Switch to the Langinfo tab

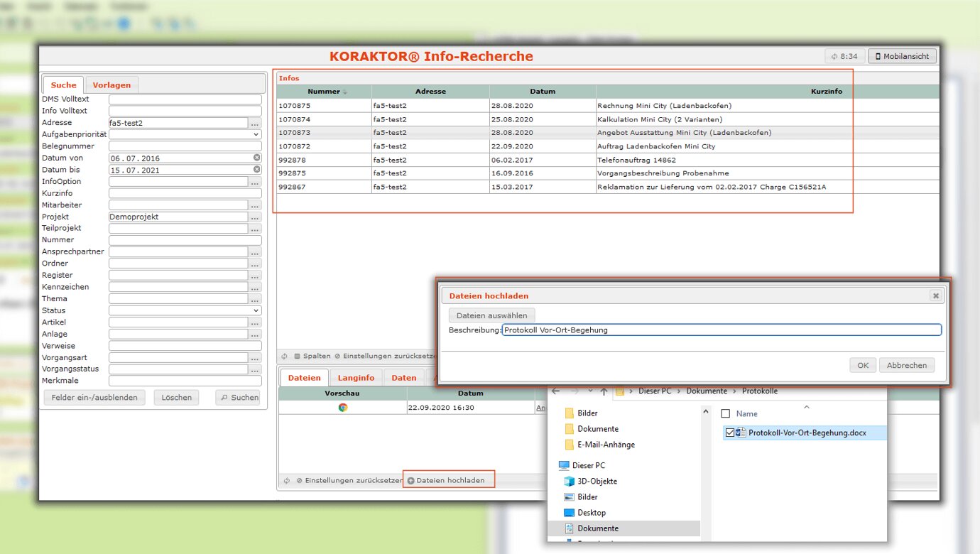356,378
